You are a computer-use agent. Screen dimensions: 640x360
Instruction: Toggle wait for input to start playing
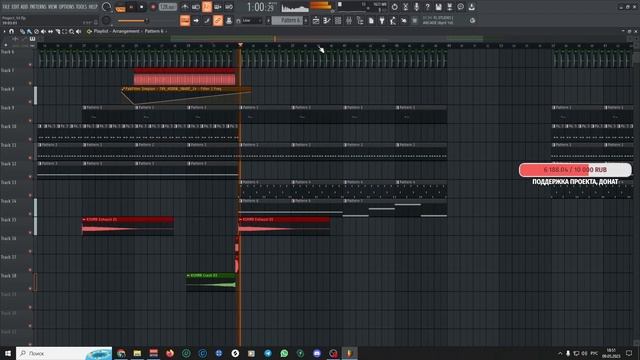tap(196, 7)
